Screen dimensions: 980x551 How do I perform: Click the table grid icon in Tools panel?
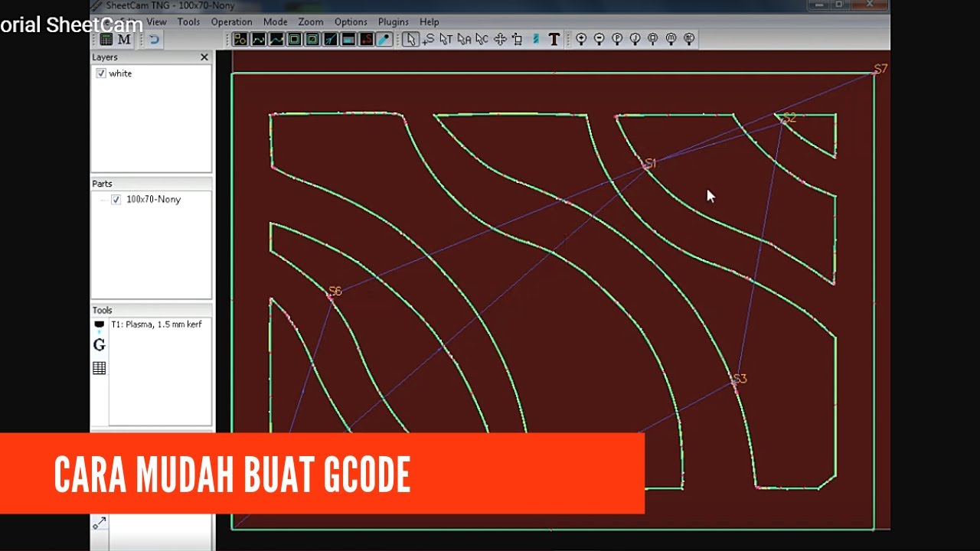click(x=99, y=368)
